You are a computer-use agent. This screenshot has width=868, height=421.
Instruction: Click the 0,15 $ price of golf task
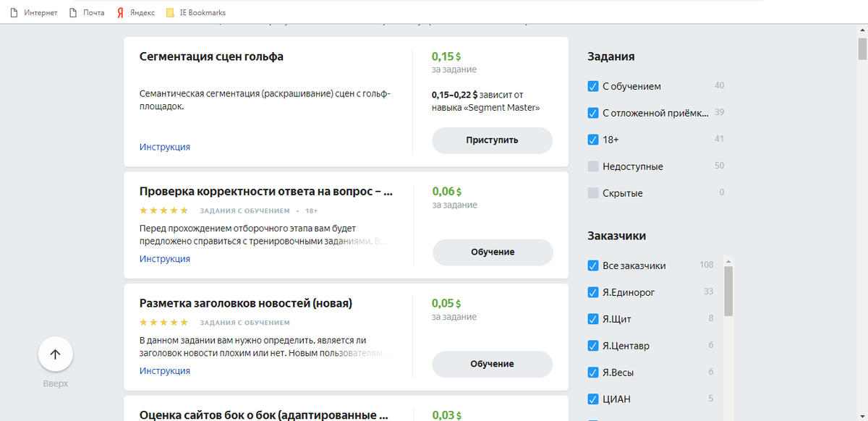tap(446, 56)
